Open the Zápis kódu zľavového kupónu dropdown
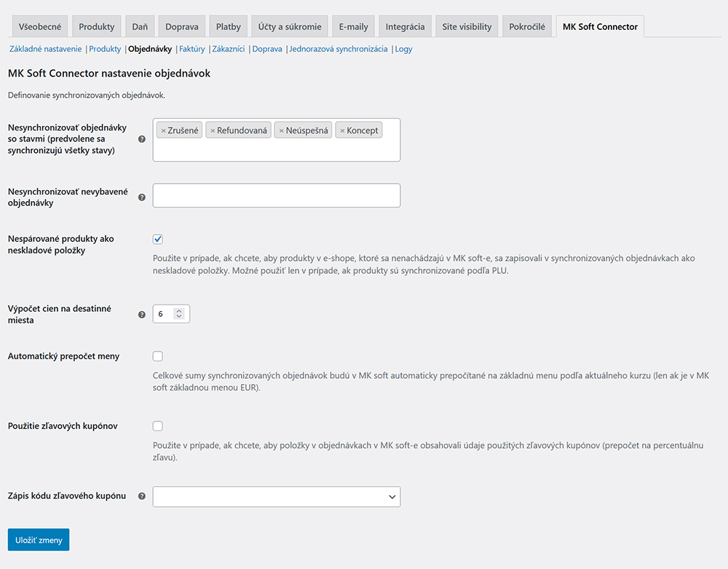 tap(276, 496)
